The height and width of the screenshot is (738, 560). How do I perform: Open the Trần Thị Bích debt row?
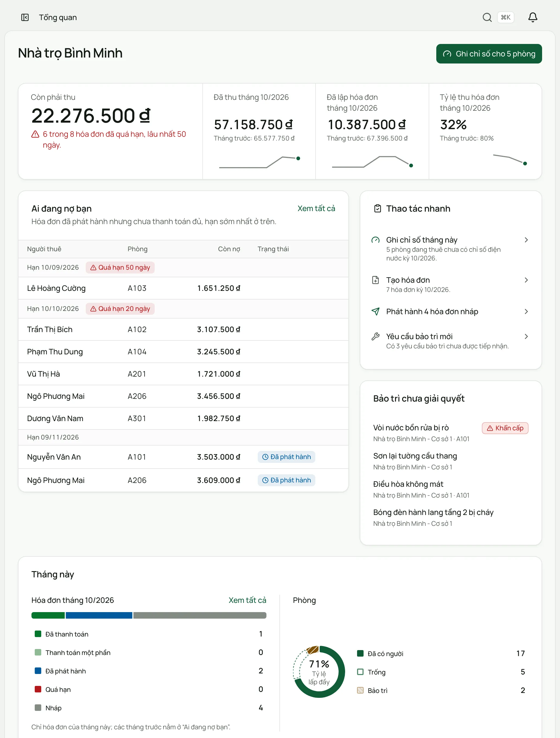coord(183,330)
